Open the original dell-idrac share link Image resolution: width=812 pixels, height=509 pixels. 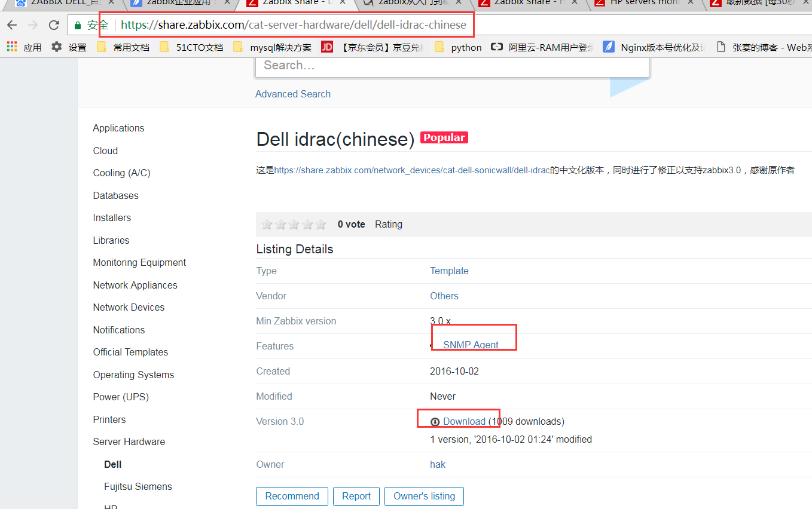(412, 170)
